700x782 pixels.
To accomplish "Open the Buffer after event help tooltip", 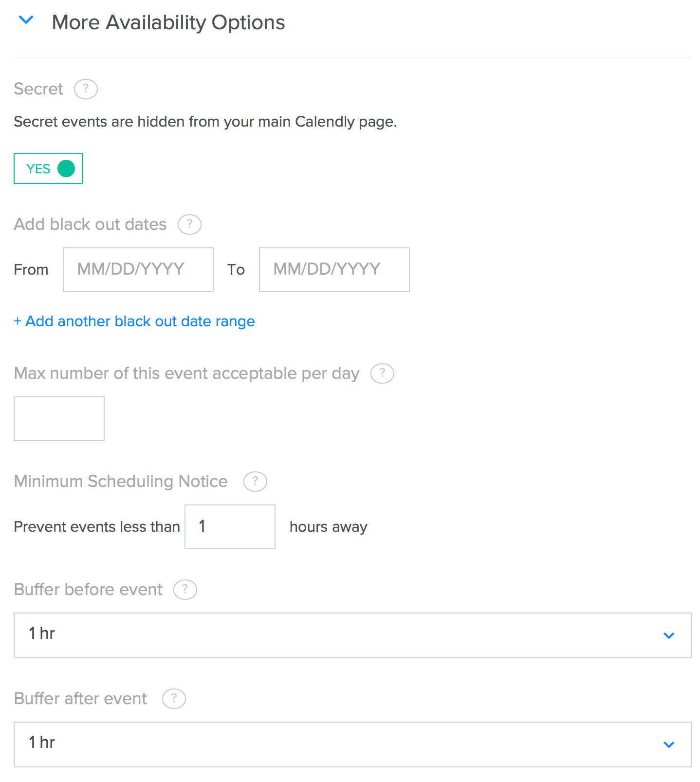I will click(174, 699).
